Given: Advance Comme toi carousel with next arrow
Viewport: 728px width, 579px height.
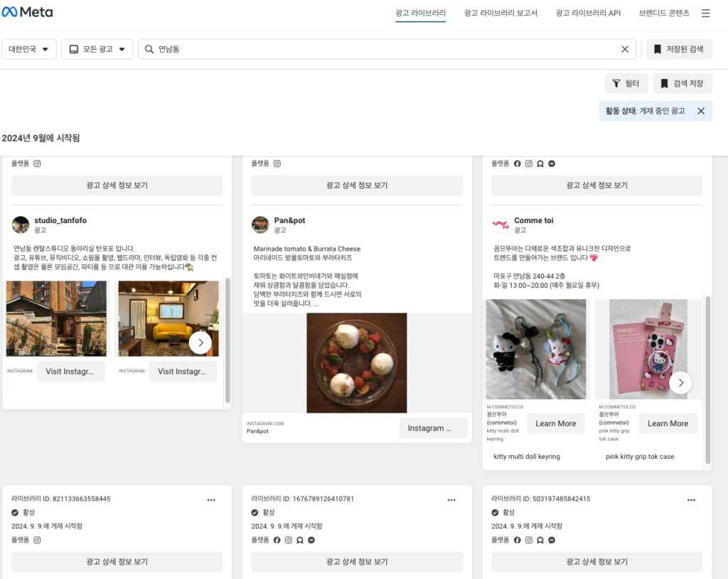Looking at the screenshot, I should tap(680, 383).
